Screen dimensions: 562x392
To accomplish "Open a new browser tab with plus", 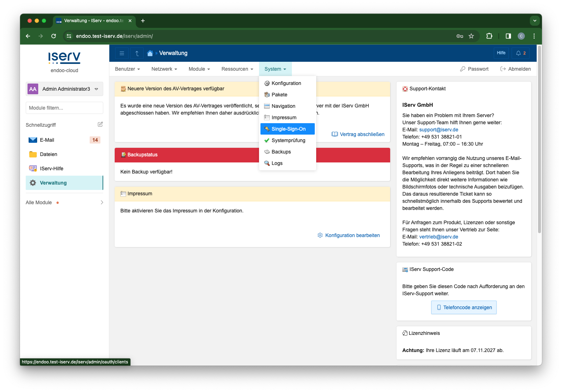I will (143, 21).
